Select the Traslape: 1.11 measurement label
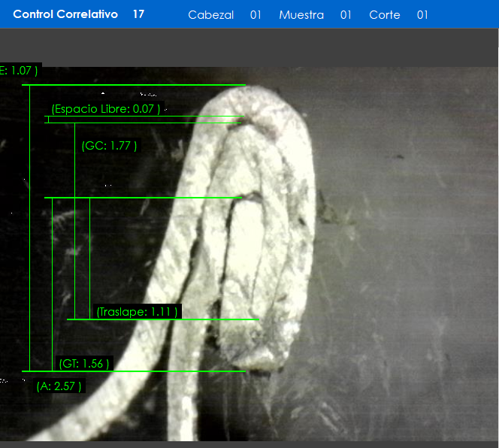Screen dimensions: 499x448 click(x=138, y=311)
